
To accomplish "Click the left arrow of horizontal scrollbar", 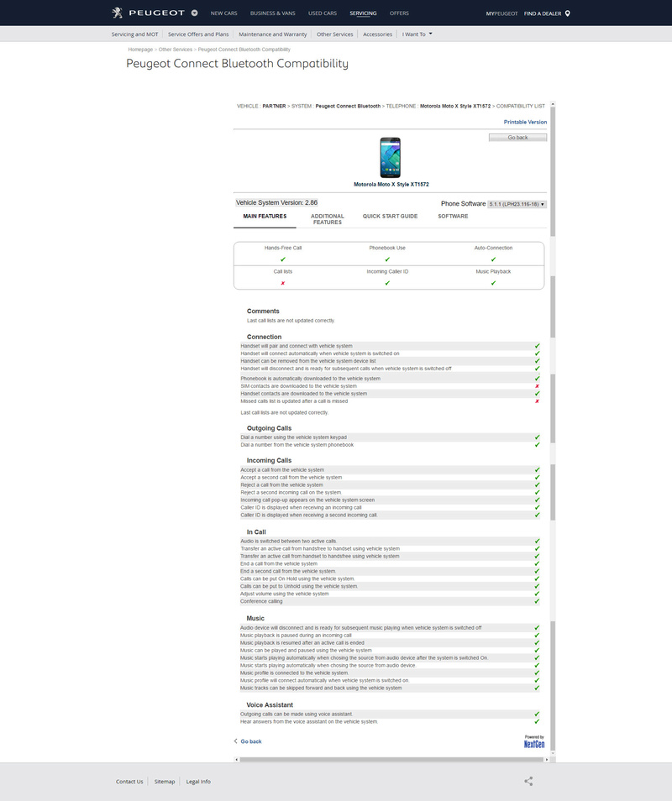I will click(237, 760).
